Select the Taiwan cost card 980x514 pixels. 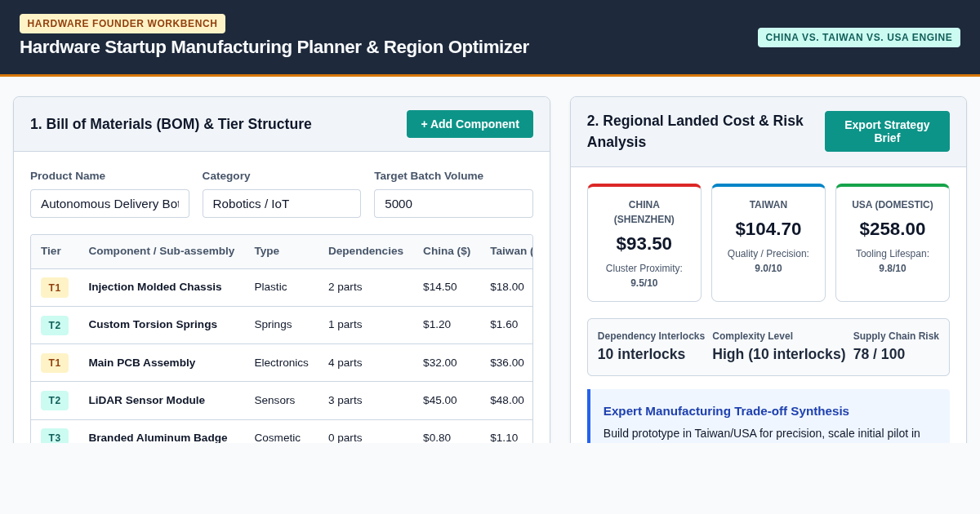point(768,243)
